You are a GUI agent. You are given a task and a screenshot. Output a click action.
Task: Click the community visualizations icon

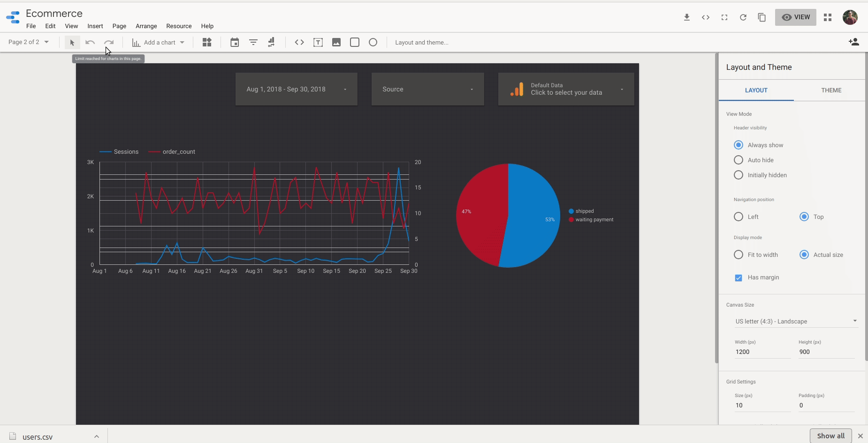pos(207,43)
